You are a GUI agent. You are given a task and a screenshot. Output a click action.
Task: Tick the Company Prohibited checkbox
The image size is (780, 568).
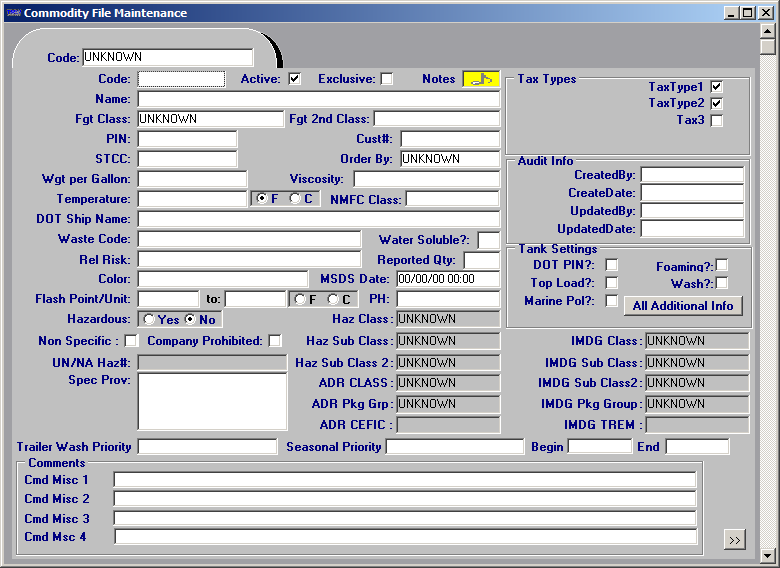tap(275, 341)
